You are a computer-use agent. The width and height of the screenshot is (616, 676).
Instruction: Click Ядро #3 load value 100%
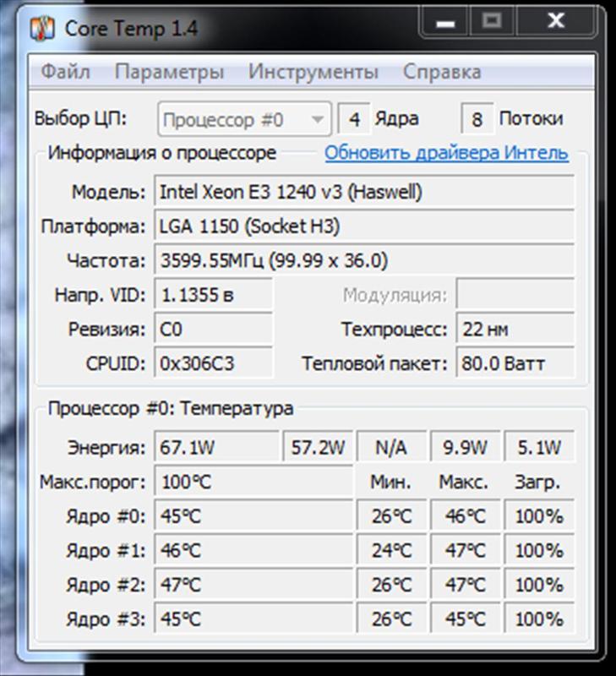(x=539, y=619)
